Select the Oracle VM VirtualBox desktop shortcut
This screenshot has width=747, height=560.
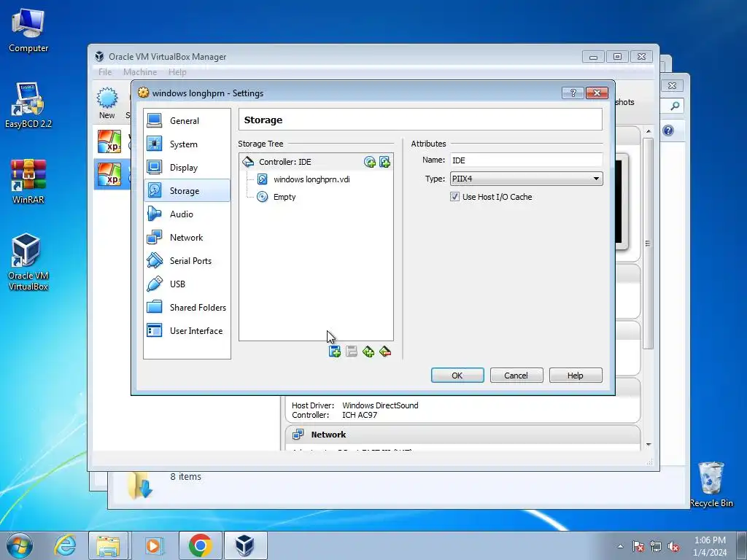coord(28,262)
